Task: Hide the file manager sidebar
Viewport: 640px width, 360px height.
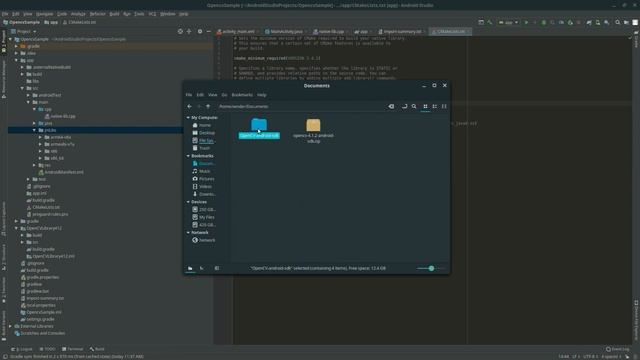Action: (x=217, y=268)
